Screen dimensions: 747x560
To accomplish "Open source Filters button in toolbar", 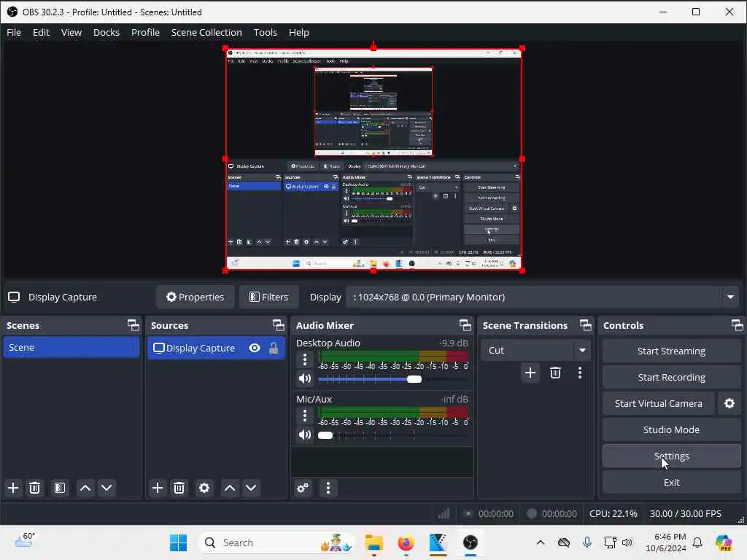I will (268, 297).
